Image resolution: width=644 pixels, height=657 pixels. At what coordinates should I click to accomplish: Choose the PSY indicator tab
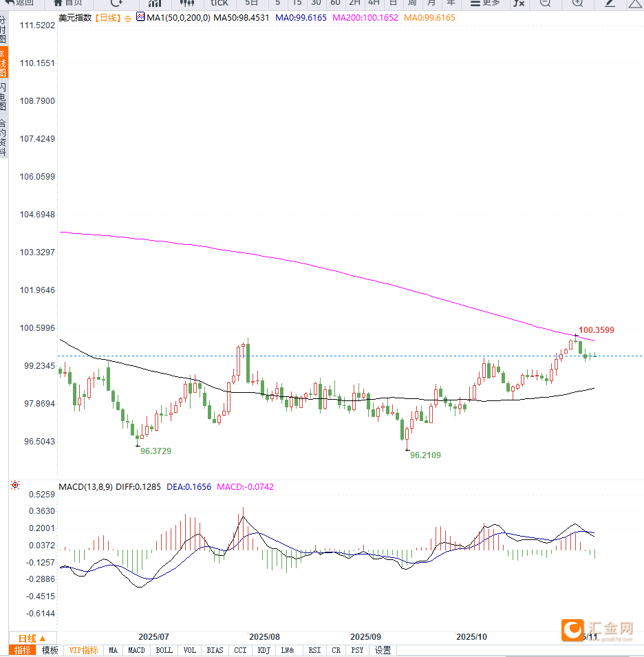[x=357, y=650]
